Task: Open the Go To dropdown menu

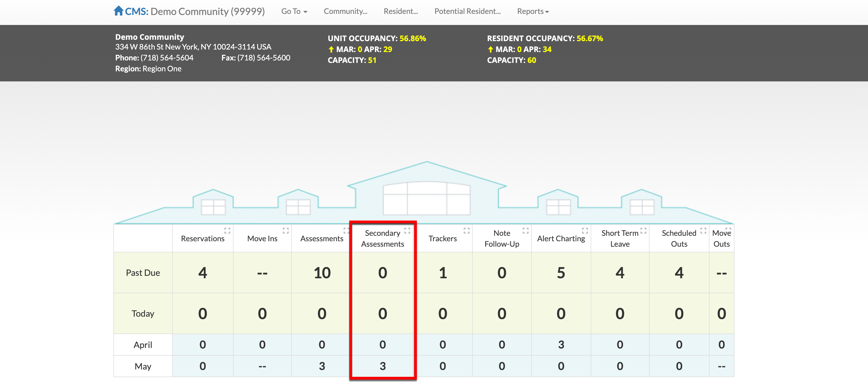Action: pyautogui.click(x=294, y=11)
